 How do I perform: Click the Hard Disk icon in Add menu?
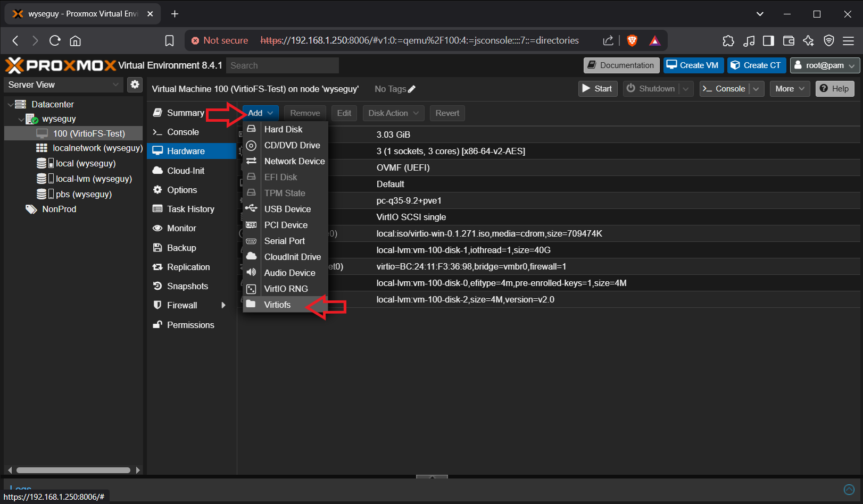coord(251,129)
